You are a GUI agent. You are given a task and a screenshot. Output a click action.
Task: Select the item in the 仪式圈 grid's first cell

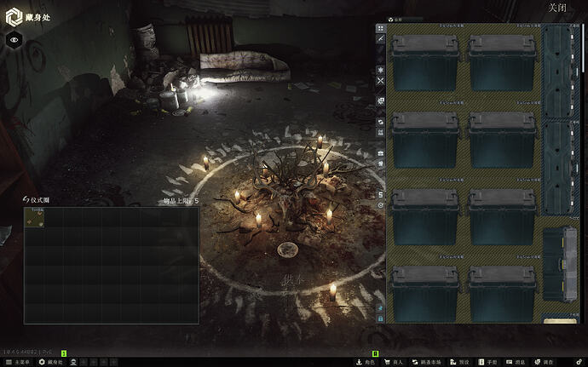tap(34, 217)
